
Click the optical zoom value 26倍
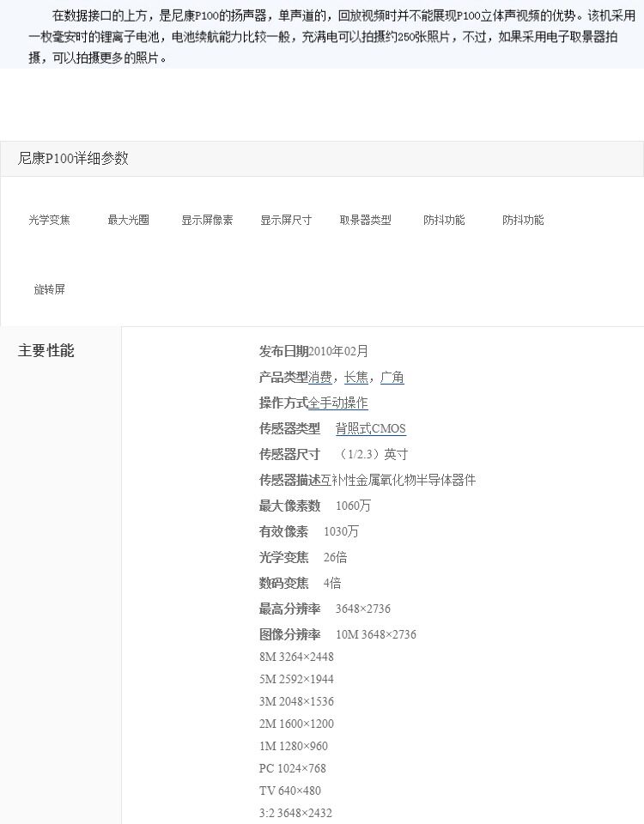click(x=336, y=558)
